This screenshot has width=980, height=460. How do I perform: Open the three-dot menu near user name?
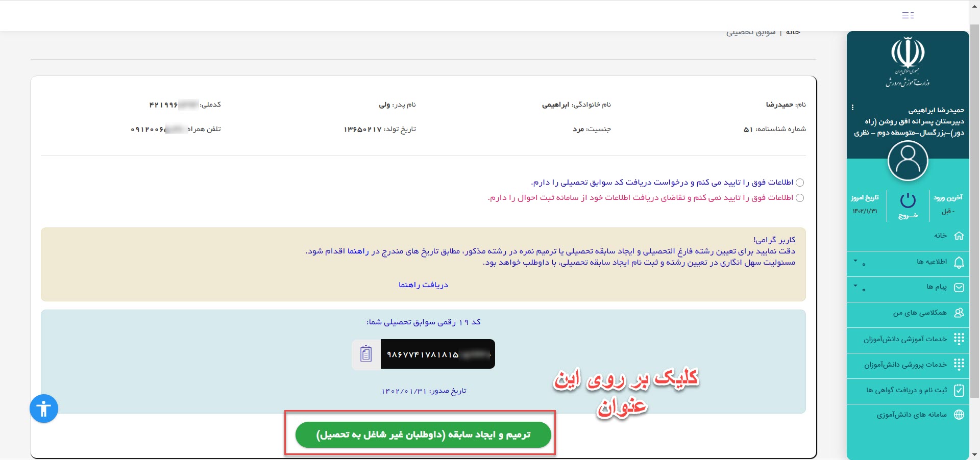tap(852, 108)
